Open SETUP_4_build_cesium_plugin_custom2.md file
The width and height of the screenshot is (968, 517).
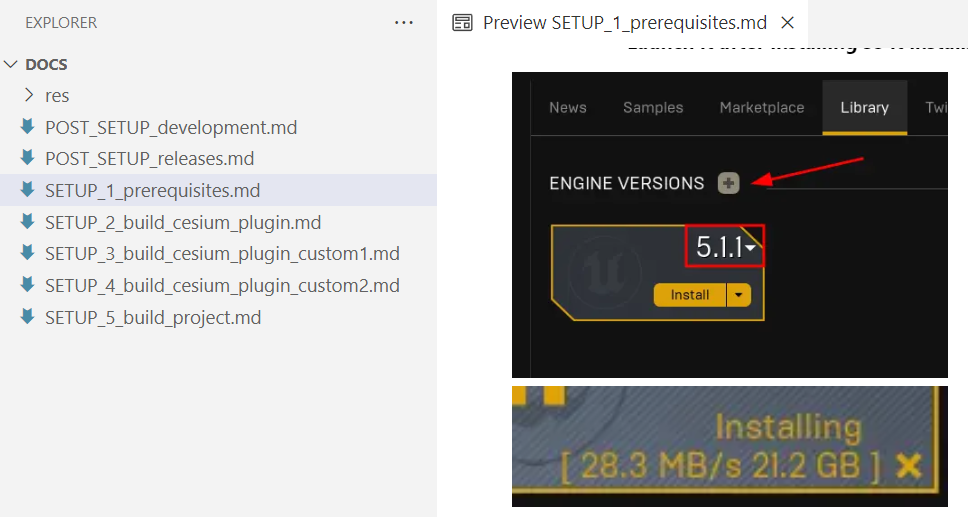(x=222, y=286)
